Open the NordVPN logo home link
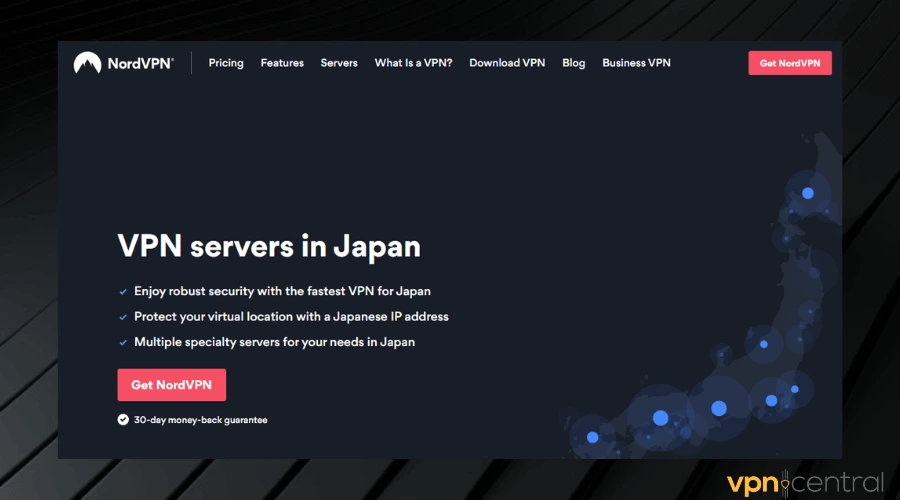The width and height of the screenshot is (900, 500). 123,63
